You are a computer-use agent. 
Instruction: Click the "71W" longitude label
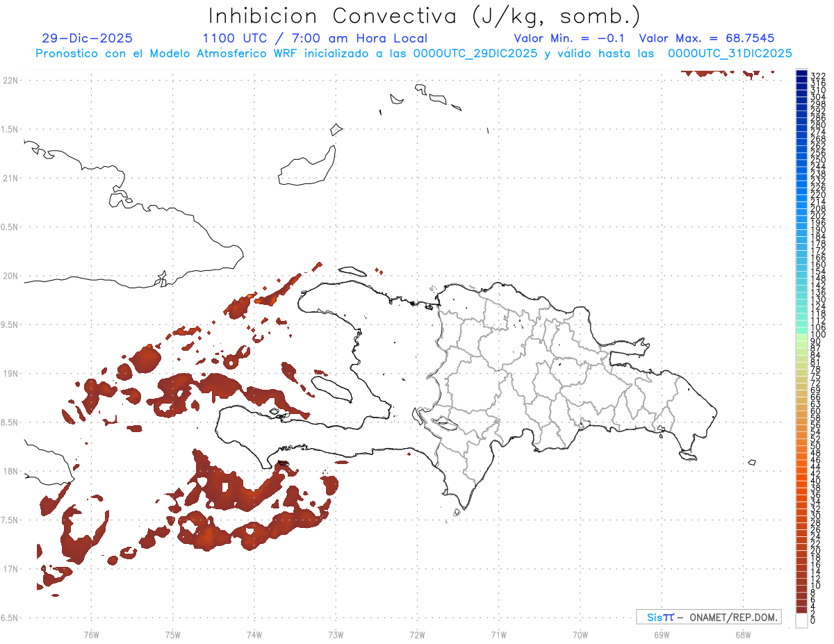click(x=498, y=634)
